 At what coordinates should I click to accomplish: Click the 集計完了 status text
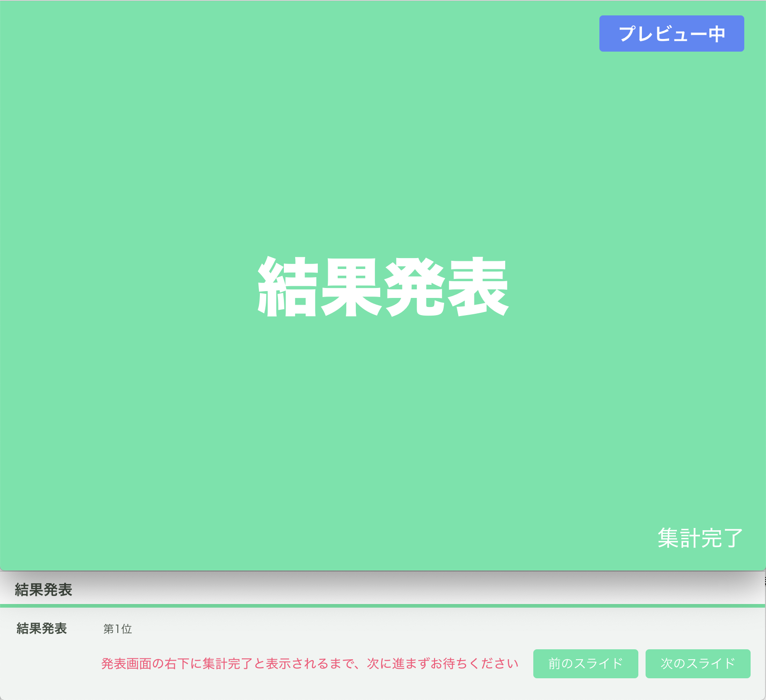[700, 538]
